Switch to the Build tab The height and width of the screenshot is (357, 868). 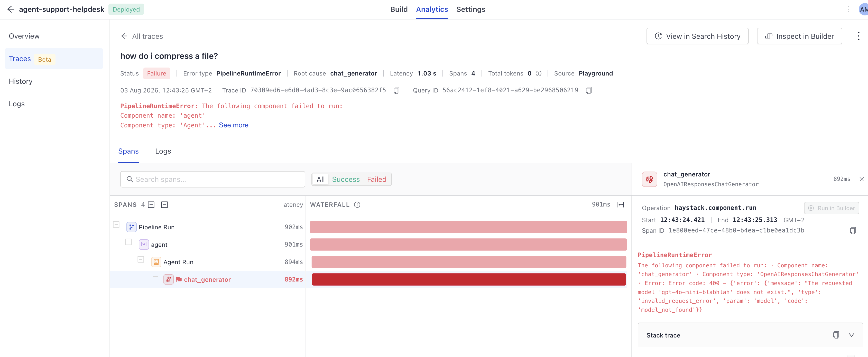pos(399,10)
